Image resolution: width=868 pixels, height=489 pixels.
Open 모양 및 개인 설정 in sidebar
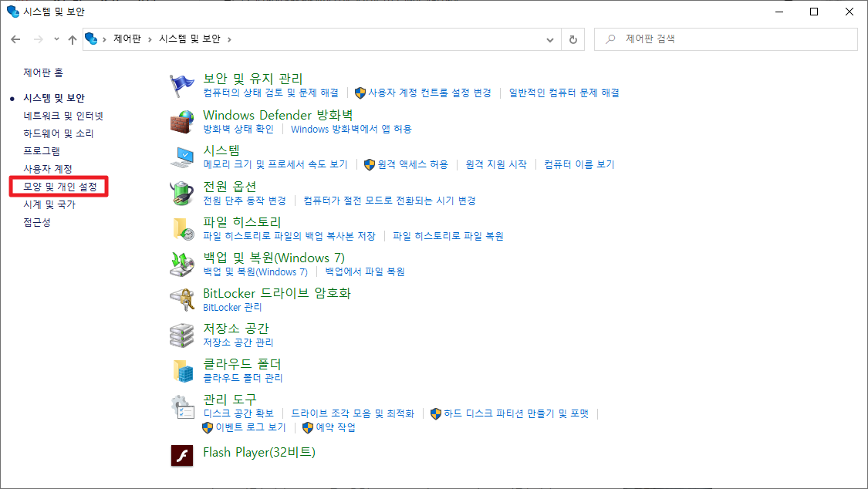[59, 187]
